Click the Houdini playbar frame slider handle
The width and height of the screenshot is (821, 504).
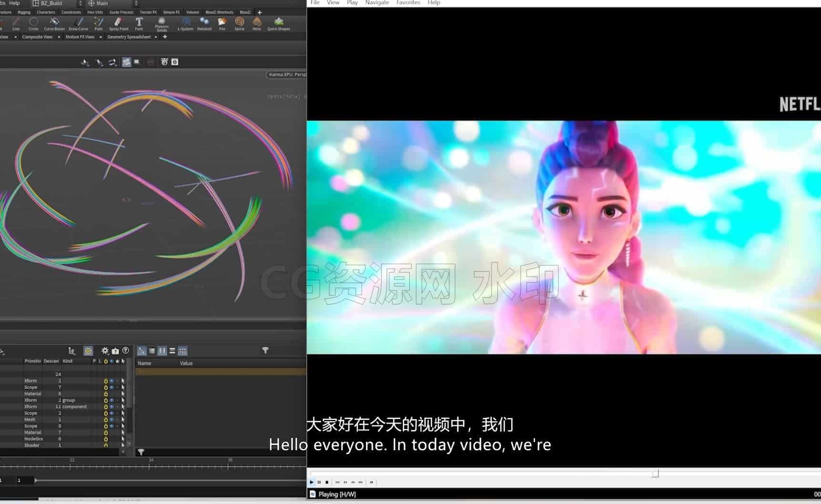36,480
